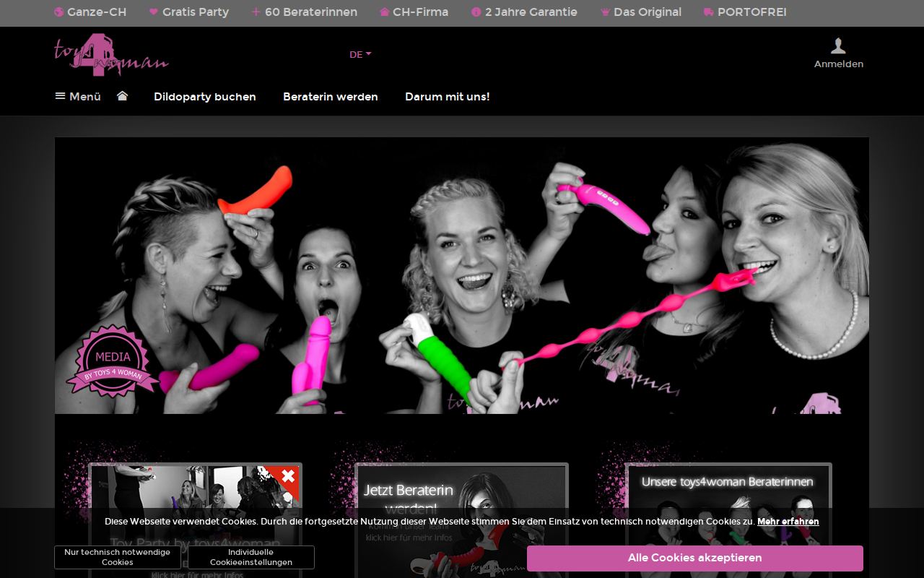Click the 2 Jahre Garantie text

coord(531,12)
